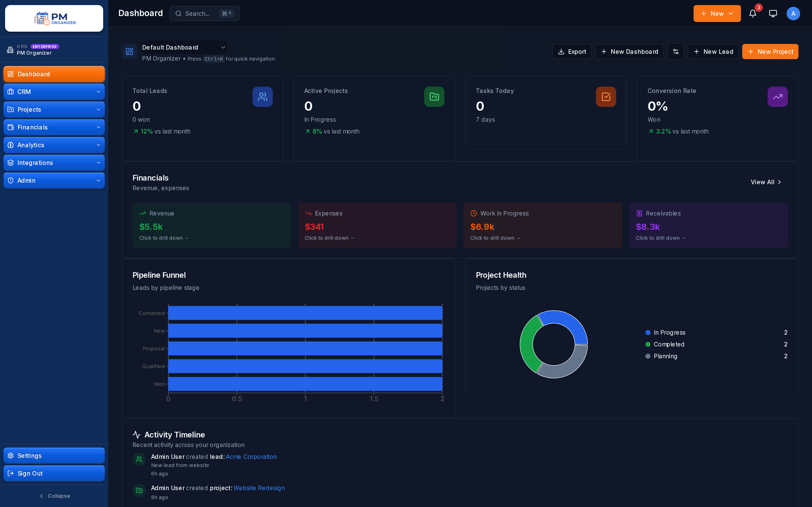Go to Settings in the sidebar
812x507 pixels.
pyautogui.click(x=54, y=455)
